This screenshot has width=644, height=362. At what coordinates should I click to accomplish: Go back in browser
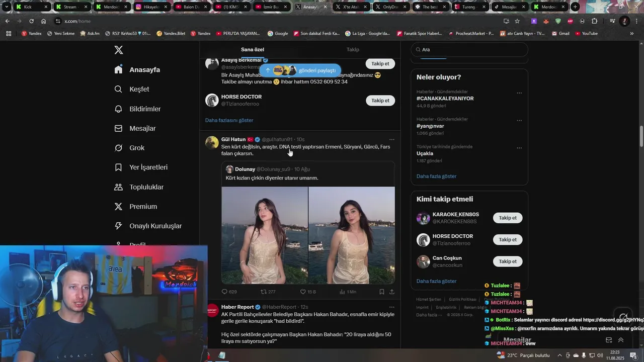pyautogui.click(x=7, y=21)
